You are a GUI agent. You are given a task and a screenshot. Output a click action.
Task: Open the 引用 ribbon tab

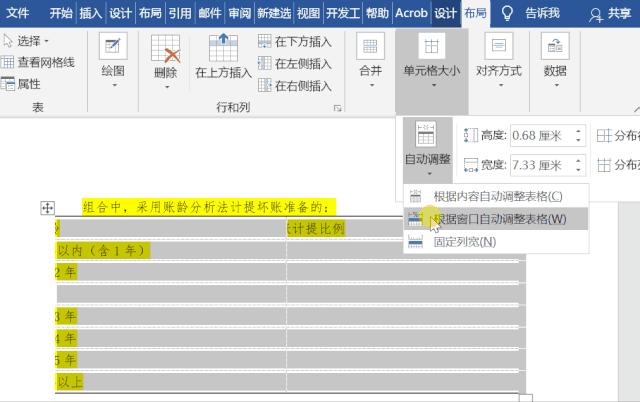pyautogui.click(x=180, y=13)
